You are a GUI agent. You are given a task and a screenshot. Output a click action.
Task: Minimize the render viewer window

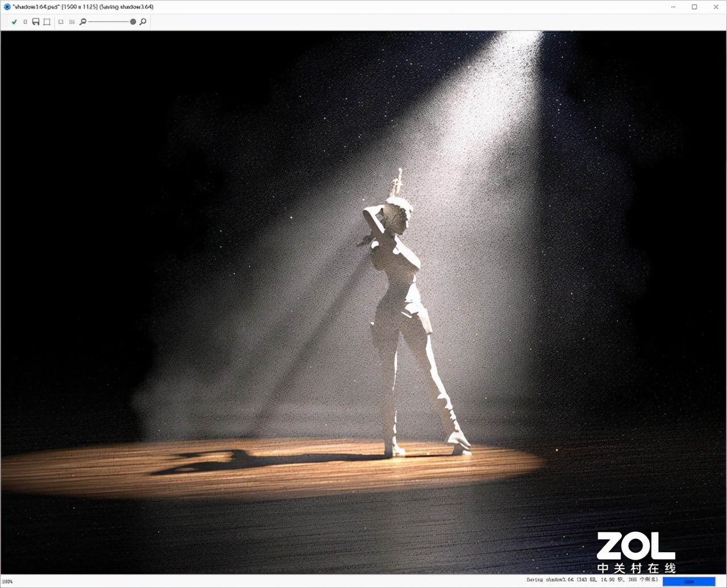673,7
